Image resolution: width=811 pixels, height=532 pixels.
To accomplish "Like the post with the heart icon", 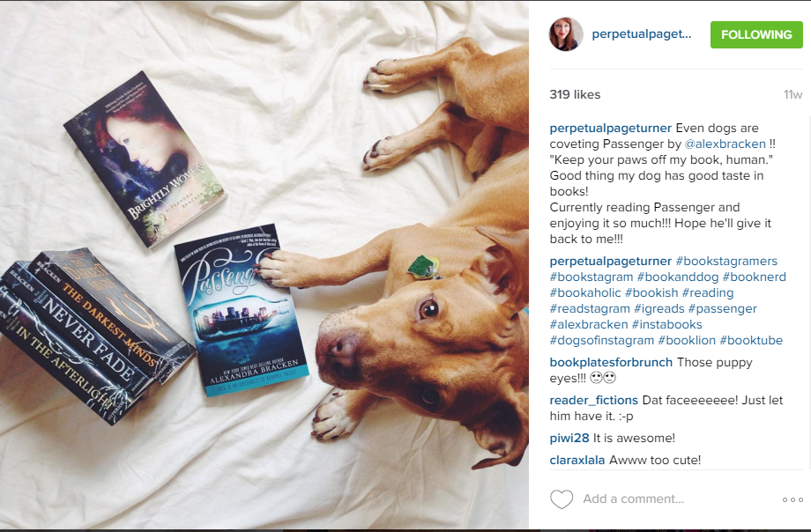I will [562, 499].
